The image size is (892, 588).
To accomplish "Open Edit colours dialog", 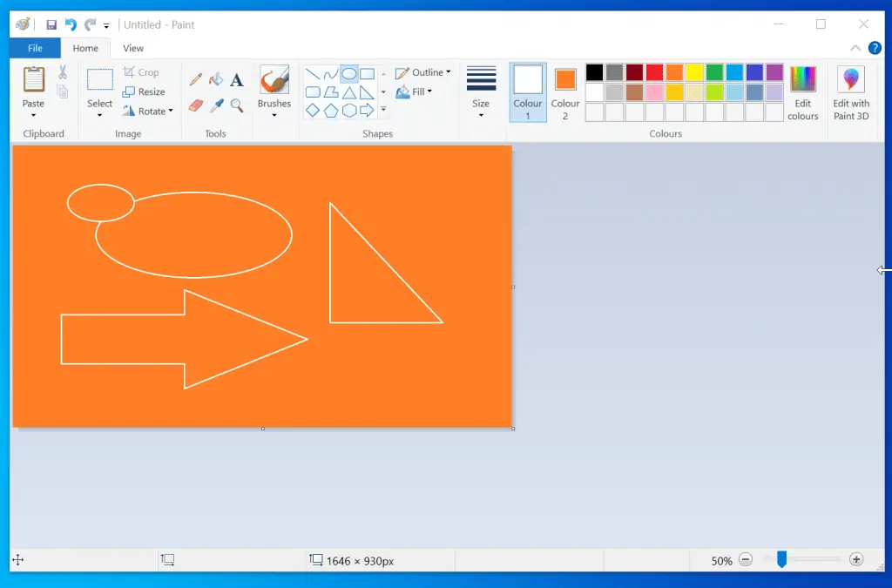I will pos(802,93).
